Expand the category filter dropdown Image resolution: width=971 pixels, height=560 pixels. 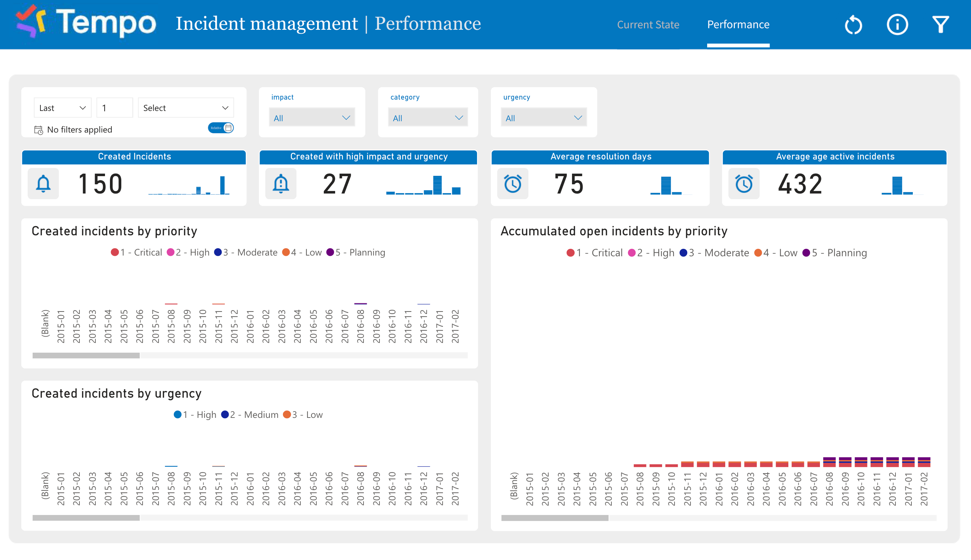point(428,118)
